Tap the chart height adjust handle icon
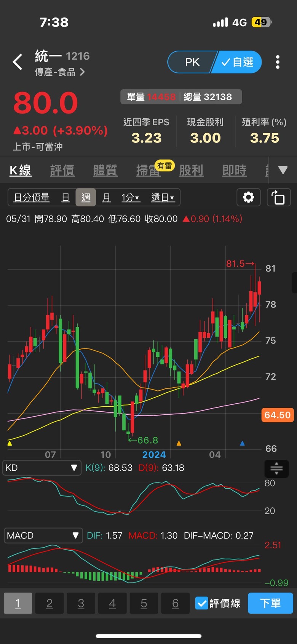This screenshot has height=644, width=297. point(276,468)
